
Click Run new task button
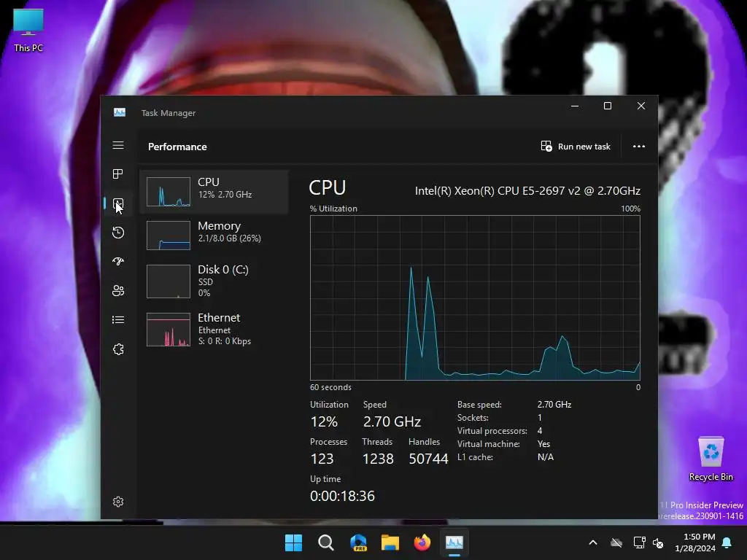[576, 147]
